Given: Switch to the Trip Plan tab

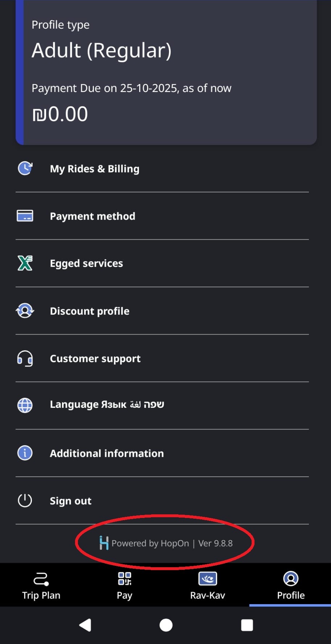Looking at the screenshot, I should pos(41,585).
